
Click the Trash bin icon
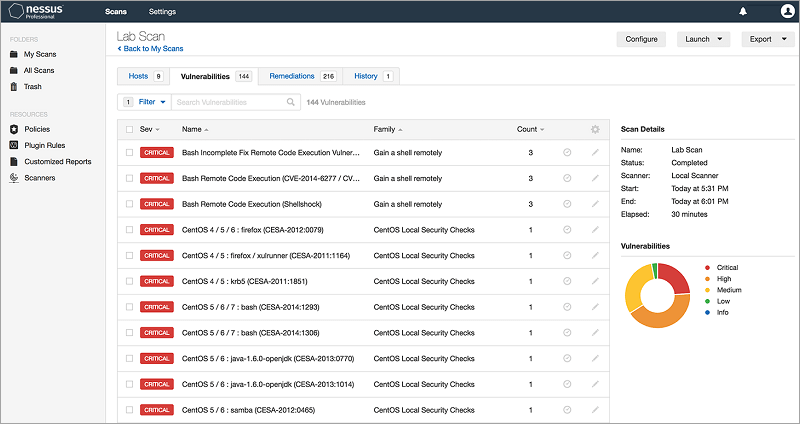click(14, 86)
